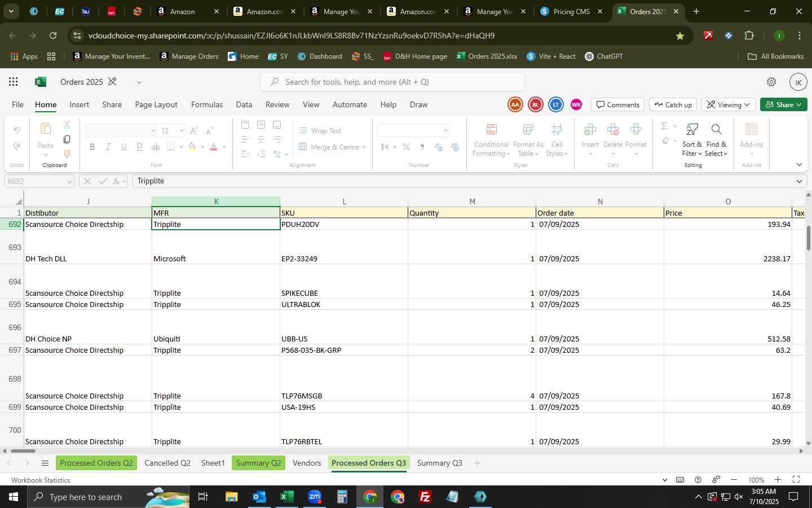Click the Format Painter brush icon
The image size is (812, 508).
67,154
